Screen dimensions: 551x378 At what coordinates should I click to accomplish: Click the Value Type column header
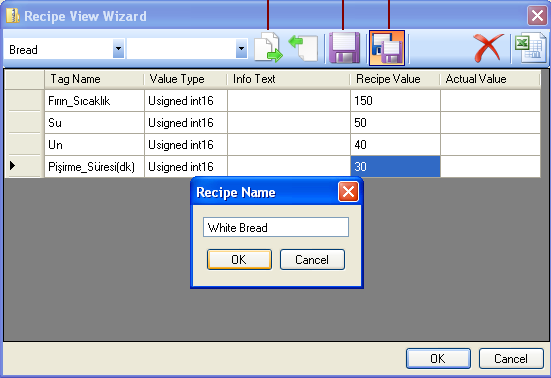[186, 79]
